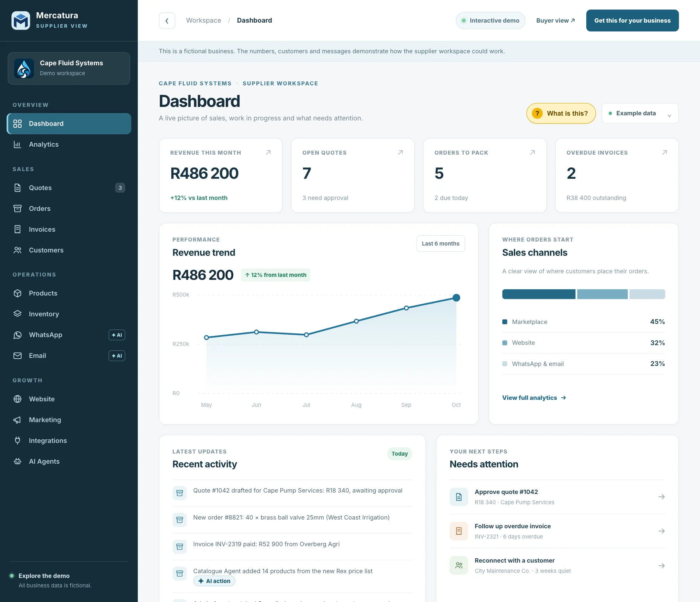Click the WhatsApp chat icon in the sidebar
The width and height of the screenshot is (700, 602).
(17, 335)
